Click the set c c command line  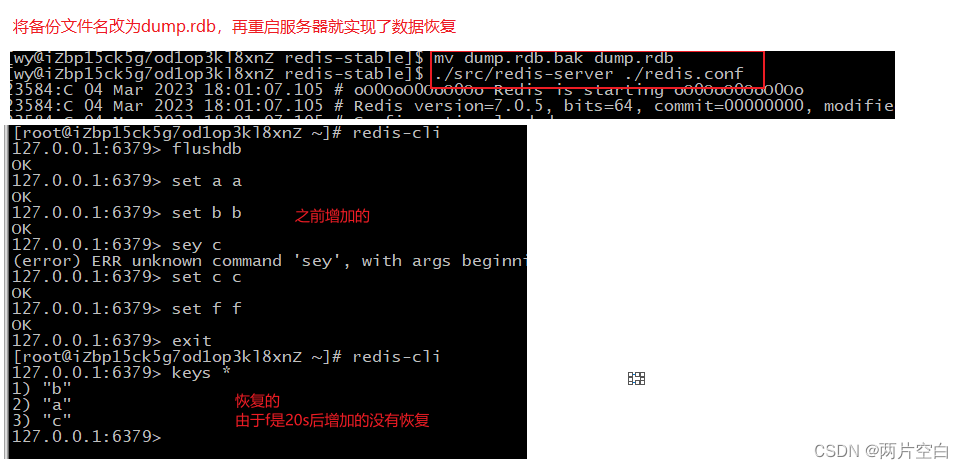tap(127, 277)
